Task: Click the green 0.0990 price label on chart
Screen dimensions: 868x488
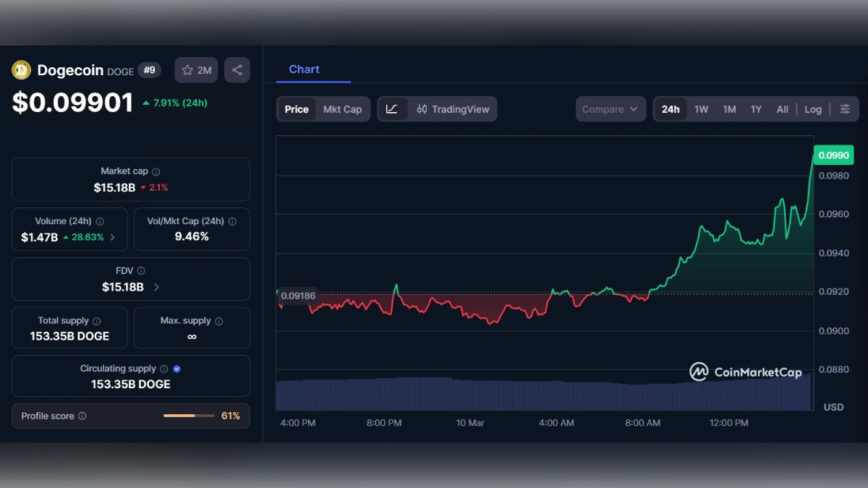Action: click(x=835, y=155)
